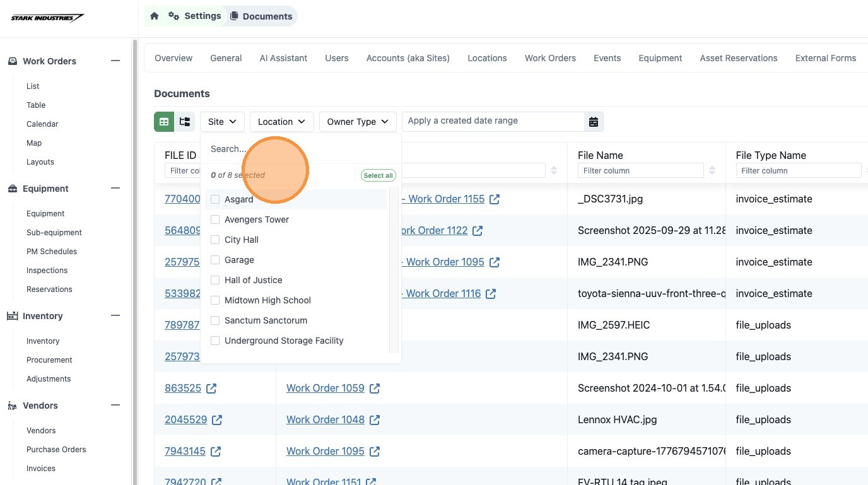Screen dimensions: 868x485
Task: Go to External Forms tab
Action: click(x=826, y=58)
